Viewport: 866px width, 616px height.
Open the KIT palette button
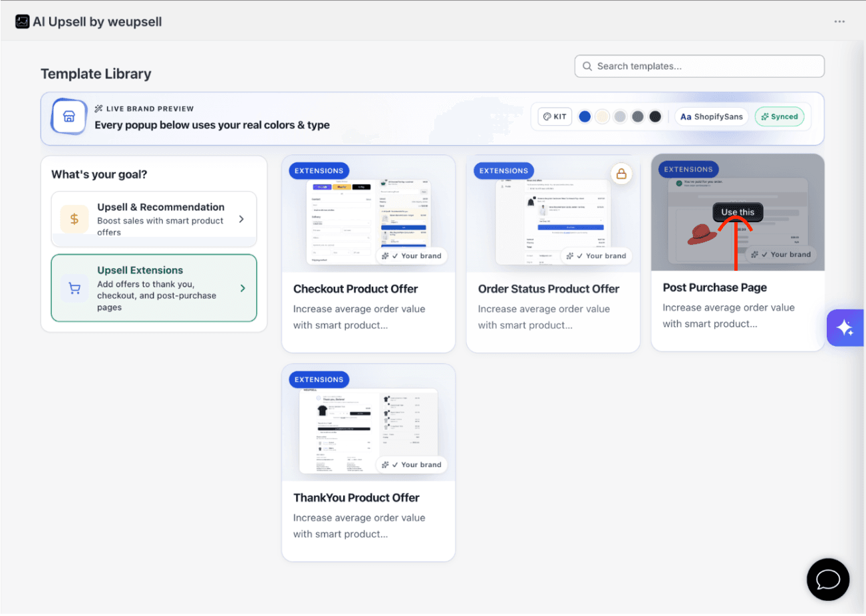click(555, 116)
